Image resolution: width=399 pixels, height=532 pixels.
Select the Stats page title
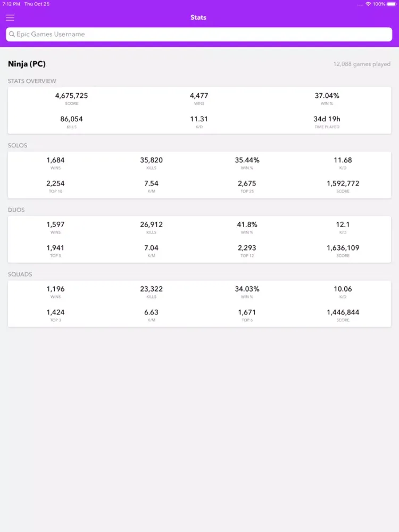click(198, 18)
